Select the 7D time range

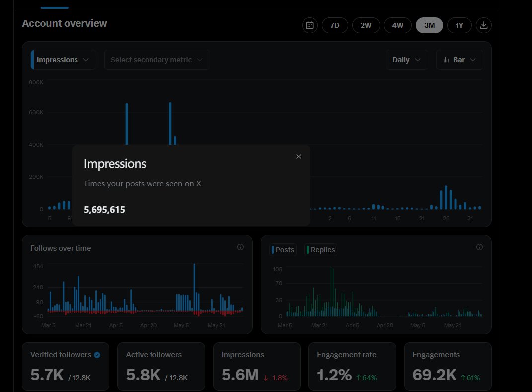(335, 25)
